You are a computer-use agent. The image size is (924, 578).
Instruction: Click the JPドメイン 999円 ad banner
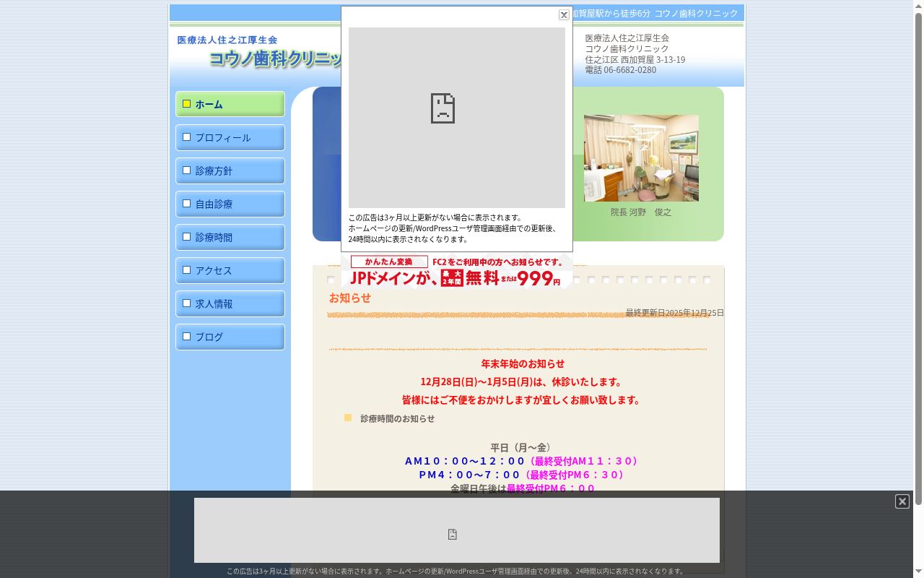pyautogui.click(x=457, y=271)
